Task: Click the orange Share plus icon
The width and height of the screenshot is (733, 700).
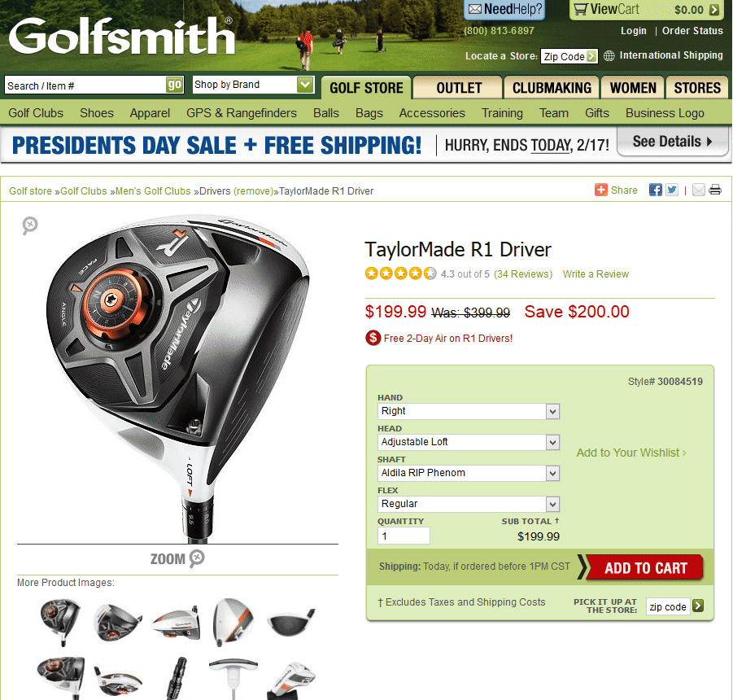Action: (600, 190)
